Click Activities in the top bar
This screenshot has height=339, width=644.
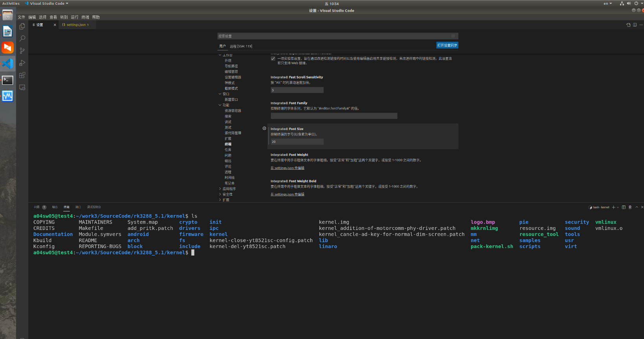pyautogui.click(x=11, y=4)
